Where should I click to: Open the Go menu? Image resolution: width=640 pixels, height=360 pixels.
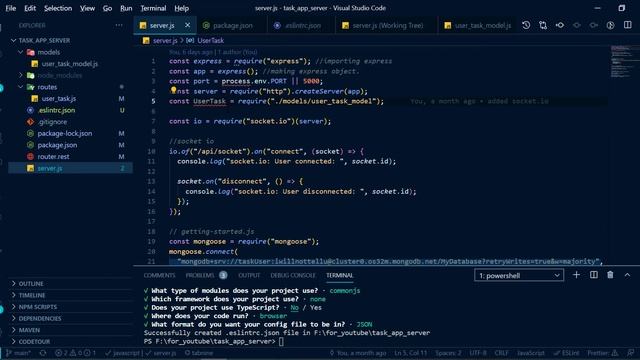(107, 8)
